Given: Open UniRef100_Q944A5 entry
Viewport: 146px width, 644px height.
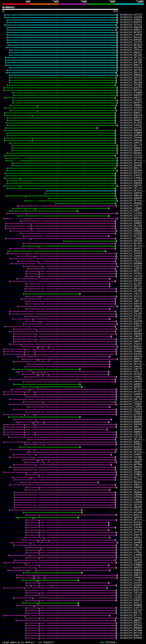Looking at the screenshot, I should 131,165.
